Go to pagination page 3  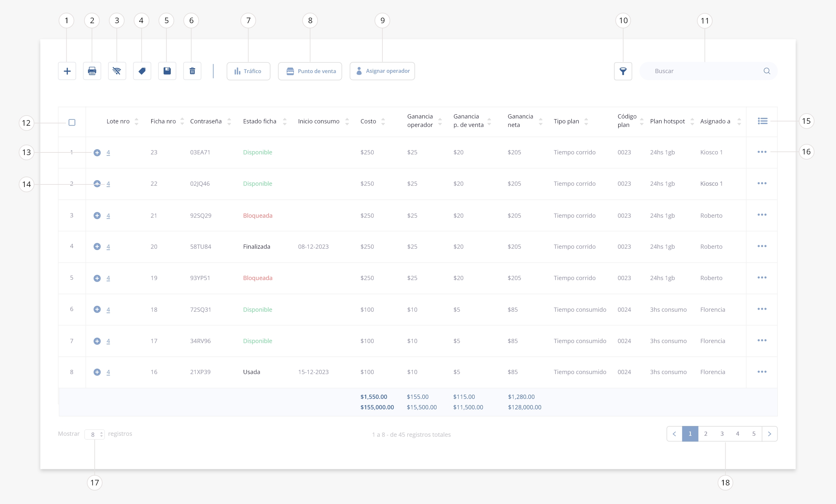tap(722, 434)
